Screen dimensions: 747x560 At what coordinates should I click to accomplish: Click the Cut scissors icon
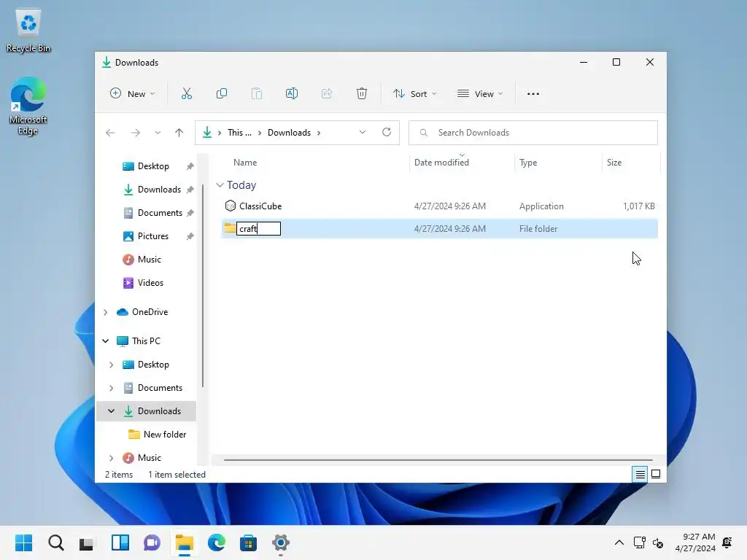click(186, 94)
